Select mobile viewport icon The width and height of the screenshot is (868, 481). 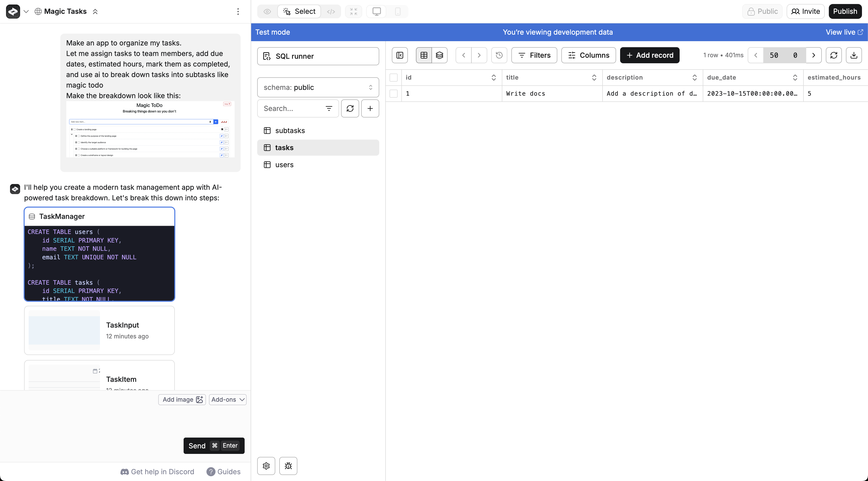click(x=398, y=12)
